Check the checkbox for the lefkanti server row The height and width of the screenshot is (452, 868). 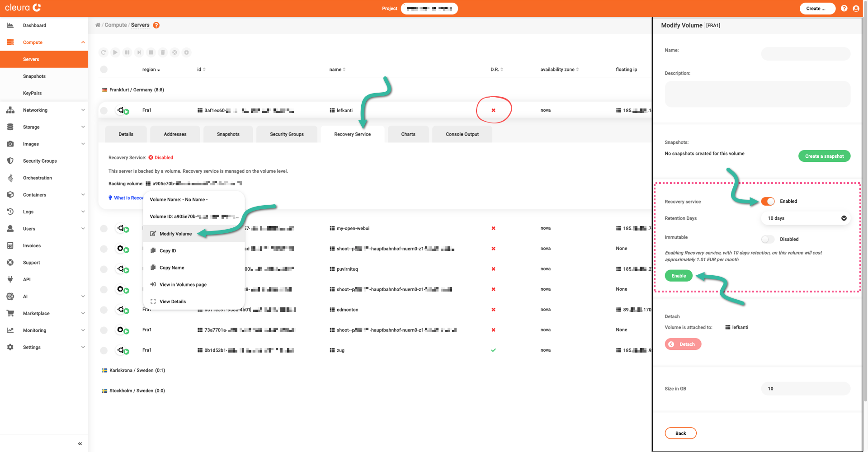tap(104, 110)
